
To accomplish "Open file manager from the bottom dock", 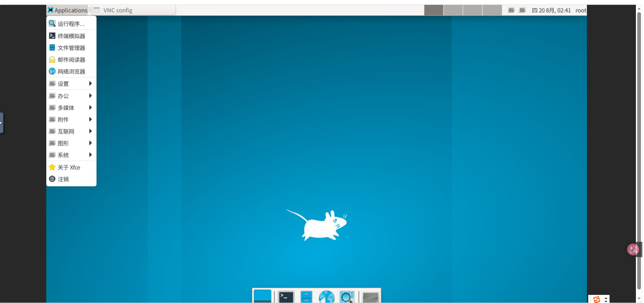I will (306, 297).
